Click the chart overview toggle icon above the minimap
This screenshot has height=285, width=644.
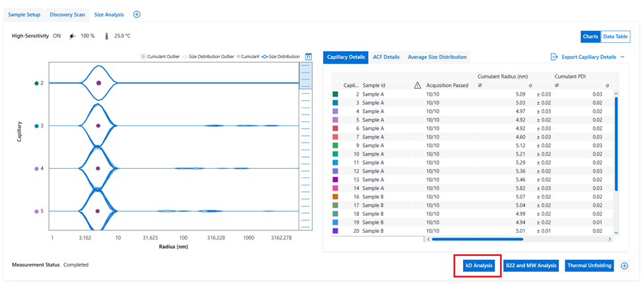tap(309, 57)
